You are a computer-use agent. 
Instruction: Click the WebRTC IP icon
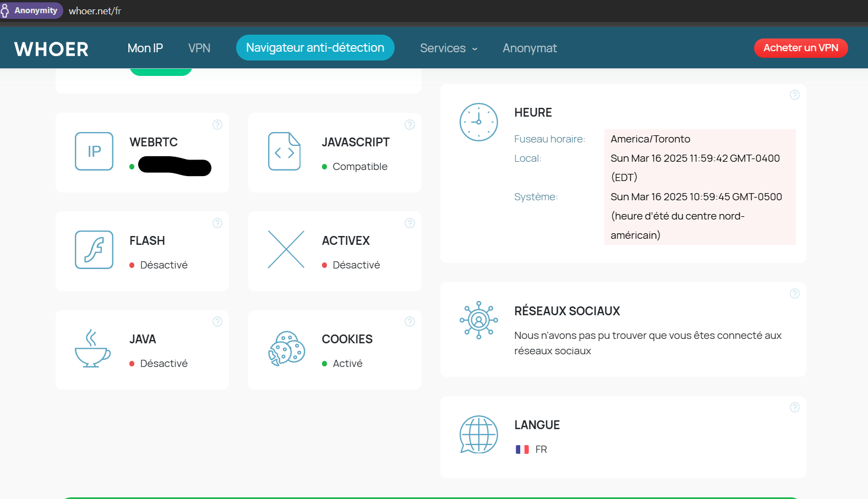pyautogui.click(x=94, y=151)
